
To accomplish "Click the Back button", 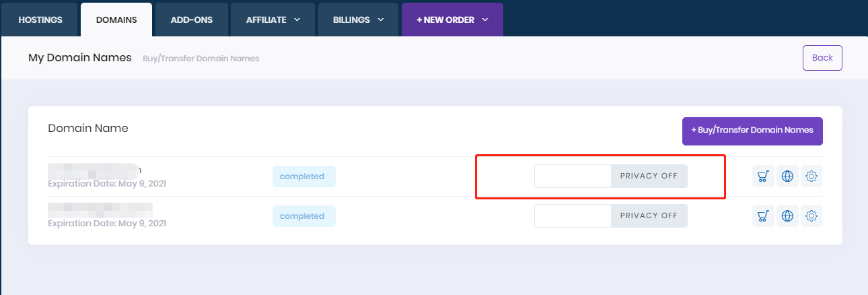I will pyautogui.click(x=822, y=58).
